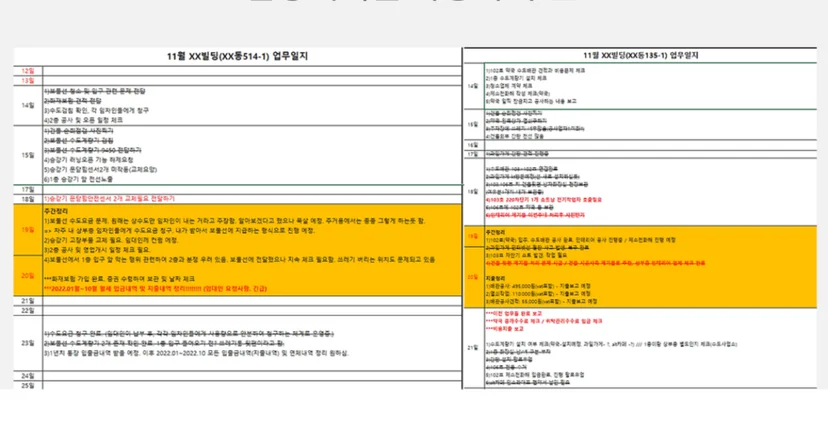
Task: Click the '14일' date cell in right sheet
Action: (x=473, y=86)
